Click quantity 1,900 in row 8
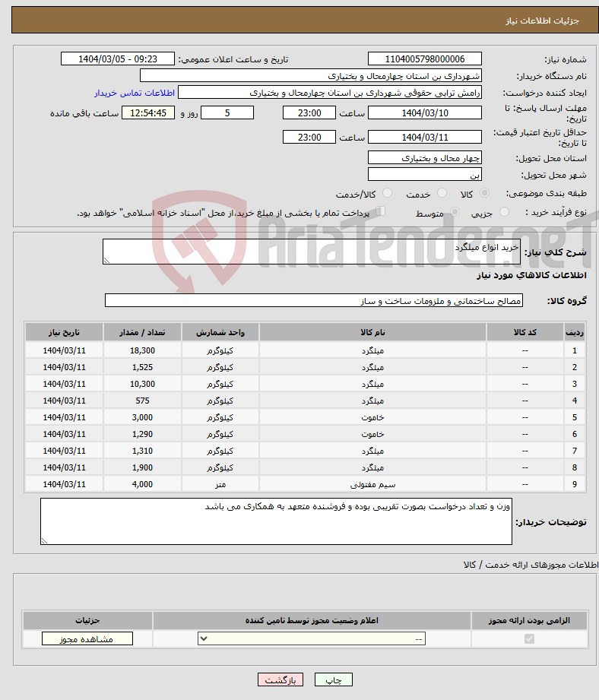599x700 pixels. 142,468
